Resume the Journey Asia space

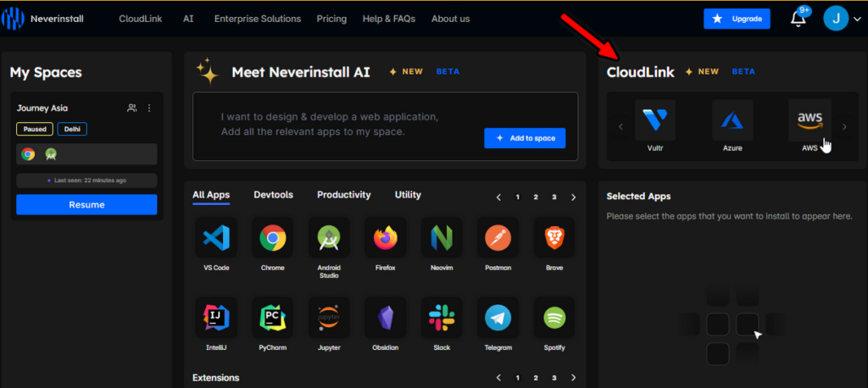tap(86, 205)
